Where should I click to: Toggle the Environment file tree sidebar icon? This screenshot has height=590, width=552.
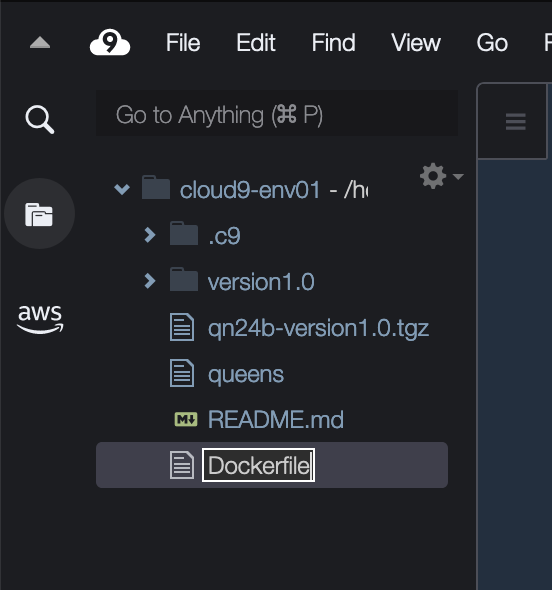point(39,214)
